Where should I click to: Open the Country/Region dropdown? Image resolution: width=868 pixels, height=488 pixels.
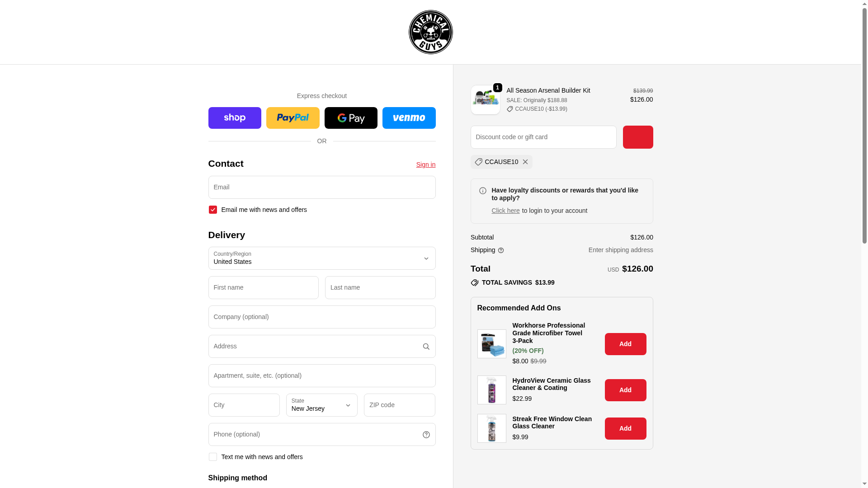(x=322, y=258)
